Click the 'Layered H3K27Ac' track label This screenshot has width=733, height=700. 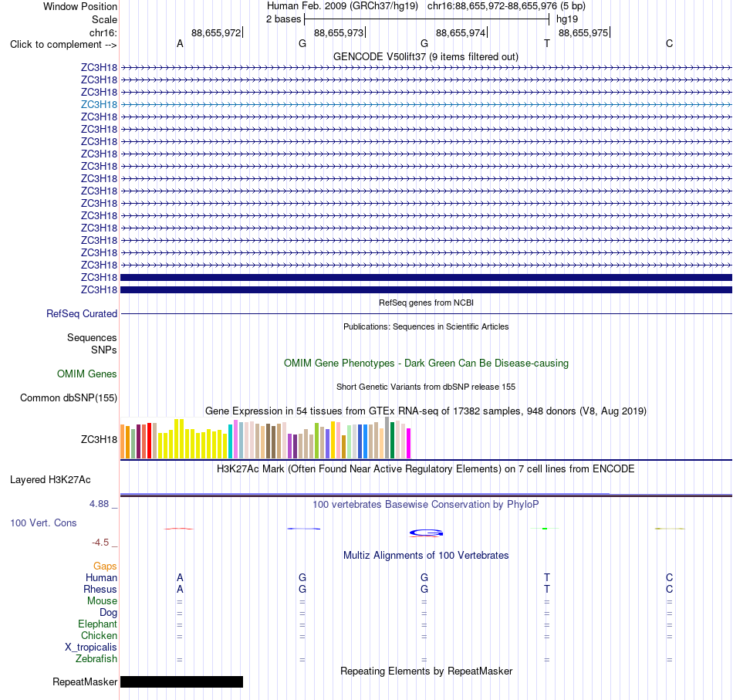50,480
